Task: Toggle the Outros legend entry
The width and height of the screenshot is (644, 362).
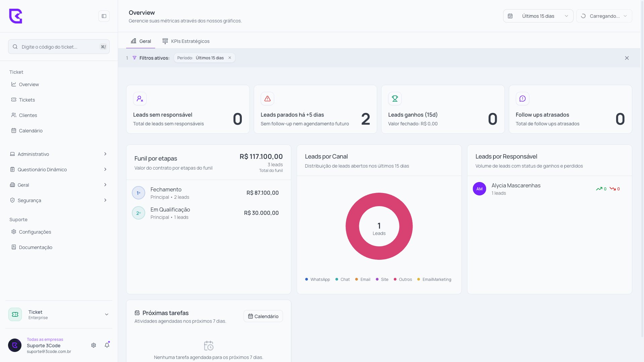Action: coord(402,280)
